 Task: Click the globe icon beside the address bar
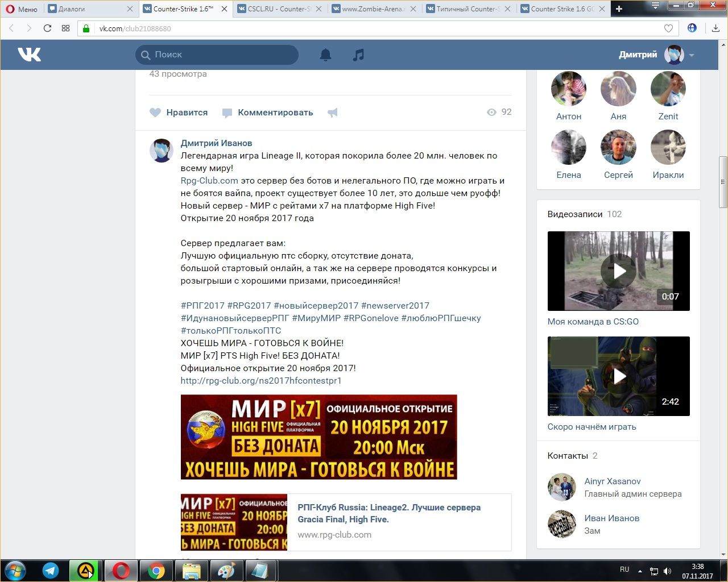(692, 28)
